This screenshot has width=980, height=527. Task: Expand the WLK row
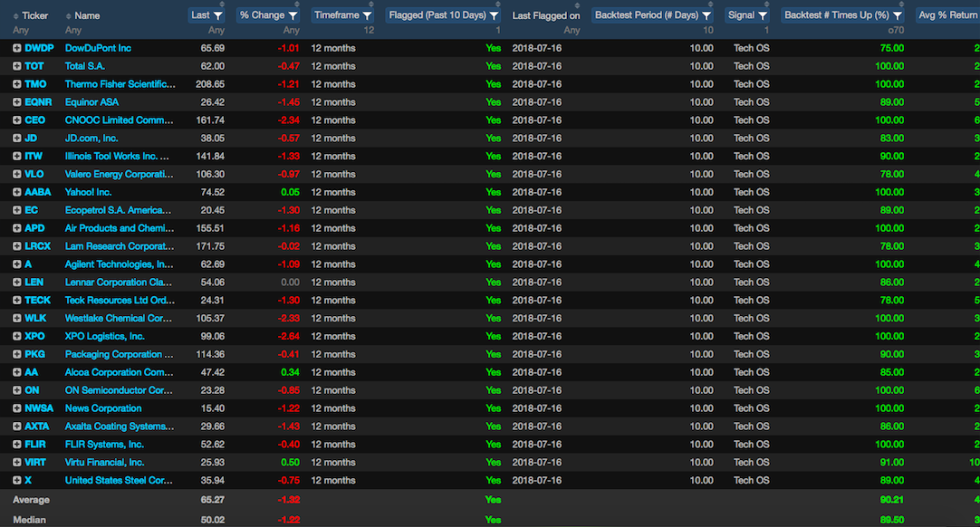click(x=17, y=318)
